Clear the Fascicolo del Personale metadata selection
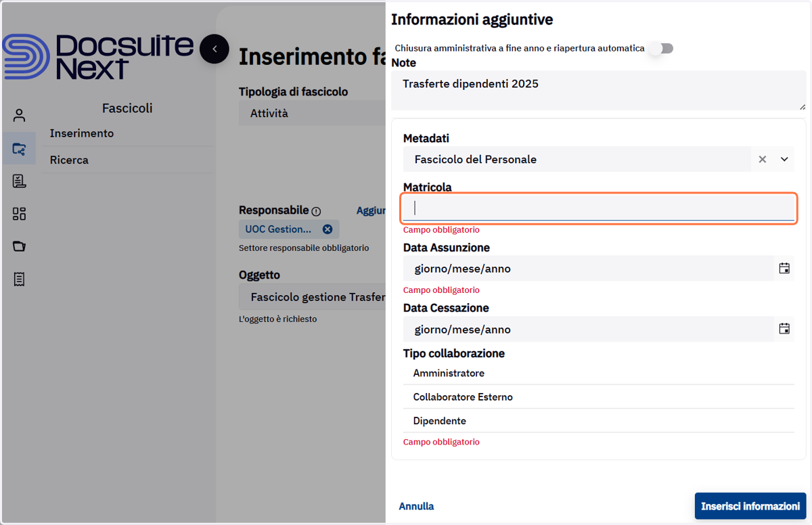Screen dimensions: 812x525 763,160
